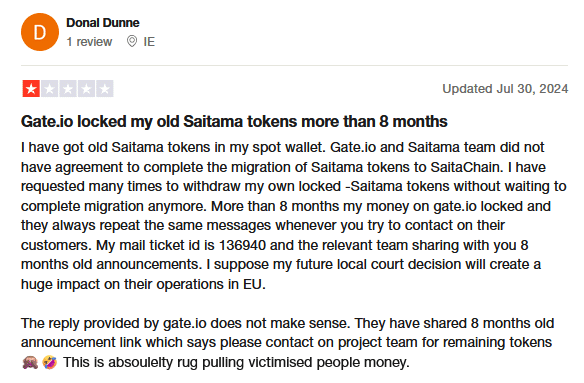
Task: Click the IE country label
Action: [x=149, y=42]
